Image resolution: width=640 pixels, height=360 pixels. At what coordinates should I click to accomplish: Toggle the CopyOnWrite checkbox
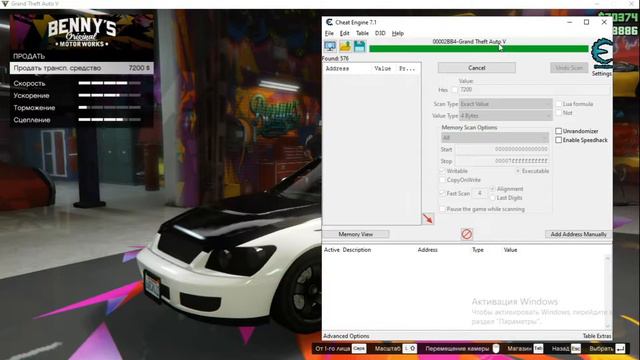[442, 180]
